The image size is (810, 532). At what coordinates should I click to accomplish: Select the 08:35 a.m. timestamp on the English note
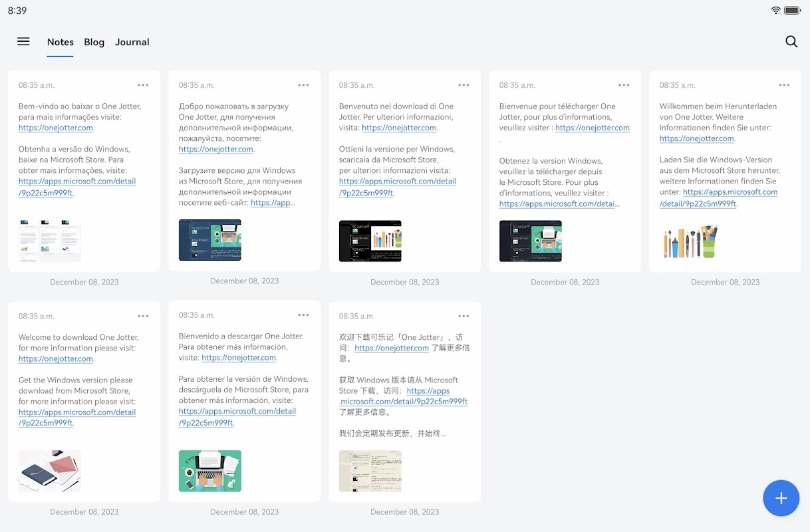(x=37, y=316)
